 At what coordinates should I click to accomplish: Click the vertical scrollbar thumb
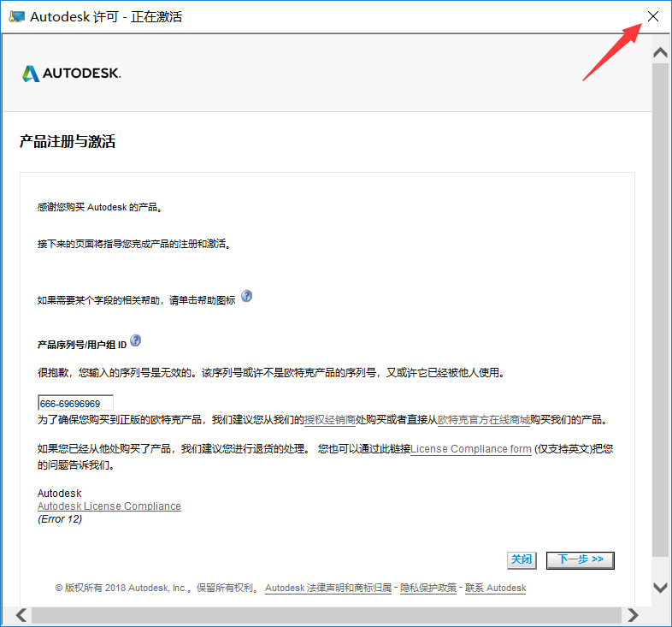tap(660, 308)
